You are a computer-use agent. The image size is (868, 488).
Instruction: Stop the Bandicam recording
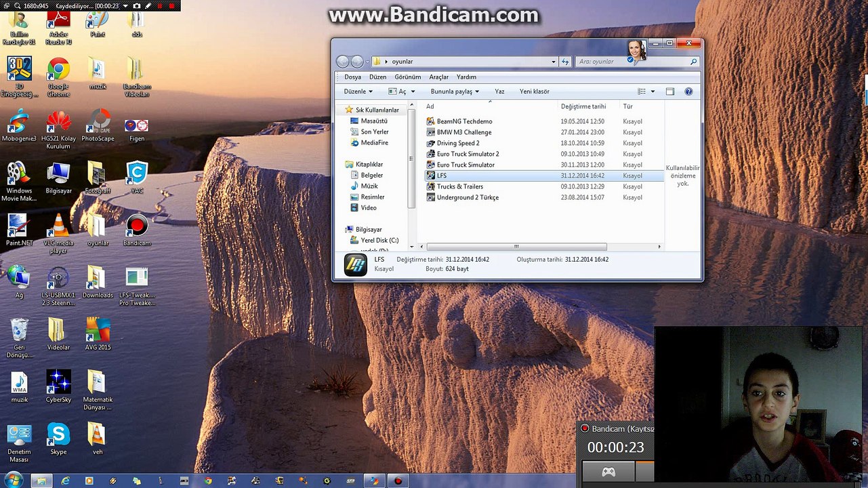[x=171, y=6]
